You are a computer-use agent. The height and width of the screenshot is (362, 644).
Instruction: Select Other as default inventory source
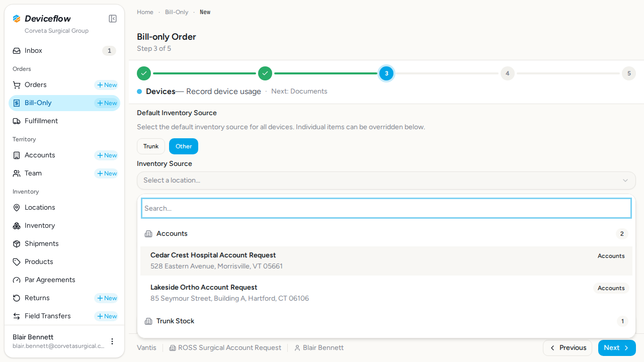184,146
